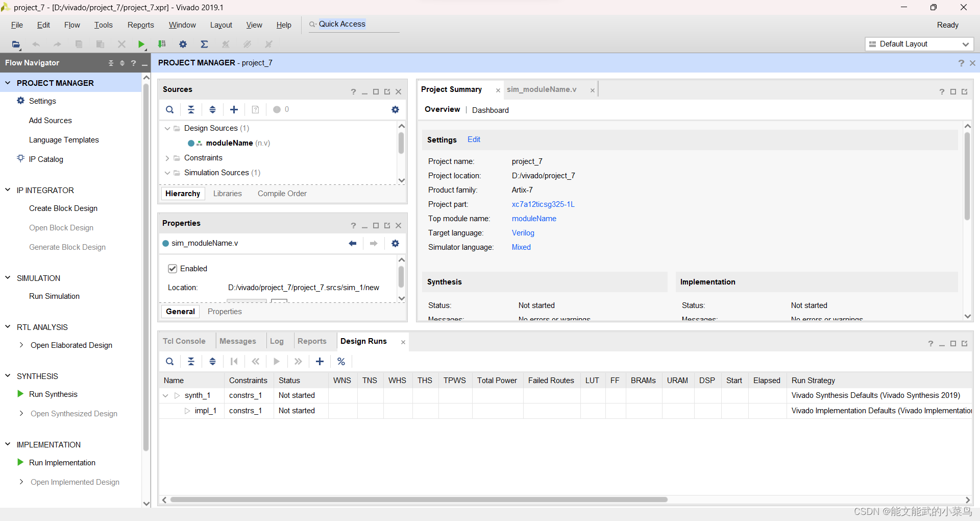Expand the Constraints folder
980x521 pixels.
167,158
